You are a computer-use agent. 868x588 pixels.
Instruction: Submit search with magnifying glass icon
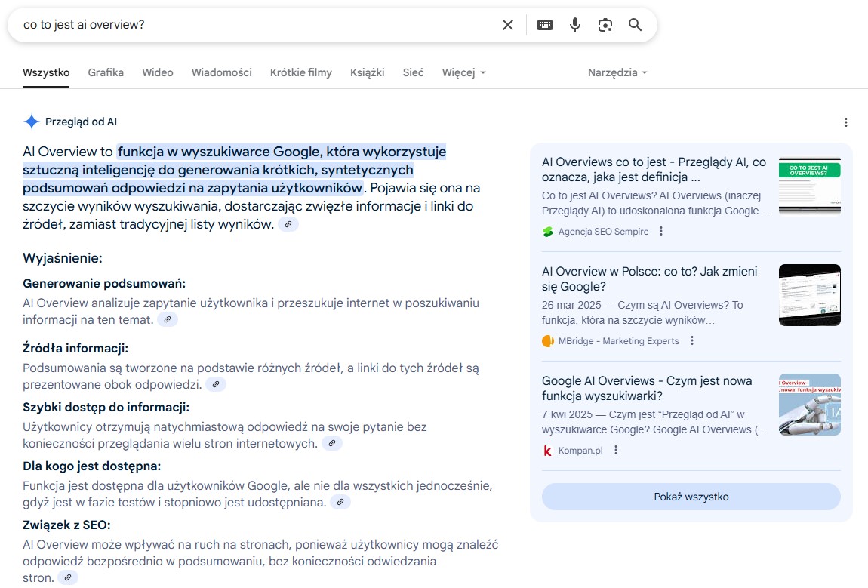coord(635,25)
